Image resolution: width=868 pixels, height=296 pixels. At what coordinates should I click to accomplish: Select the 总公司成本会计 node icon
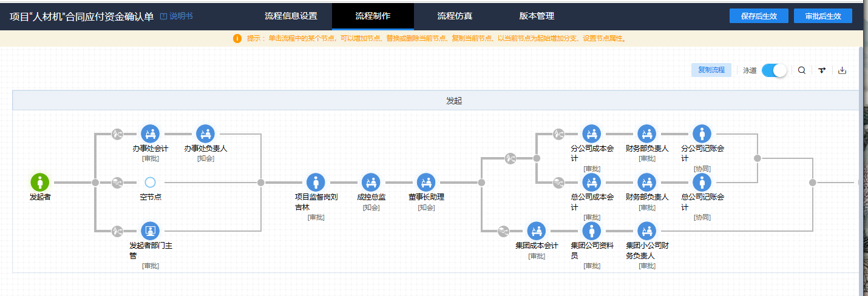click(x=591, y=182)
